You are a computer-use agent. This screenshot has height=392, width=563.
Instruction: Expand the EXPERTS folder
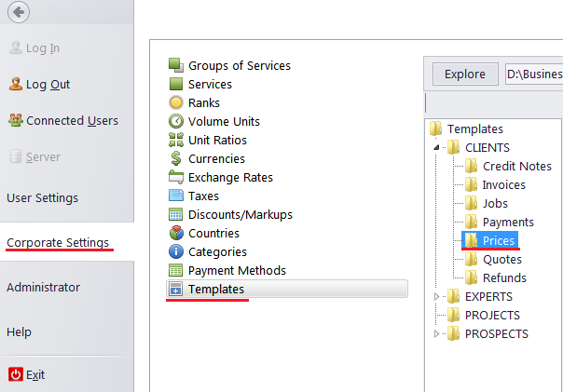[x=436, y=297]
